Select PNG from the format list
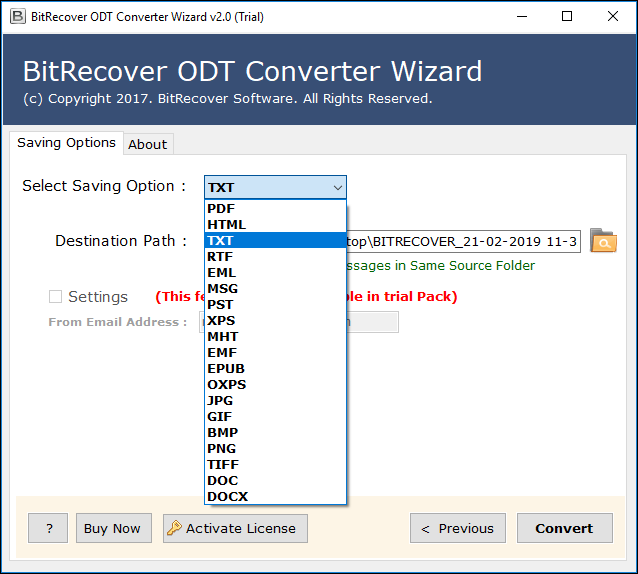The image size is (638, 574). point(275,448)
